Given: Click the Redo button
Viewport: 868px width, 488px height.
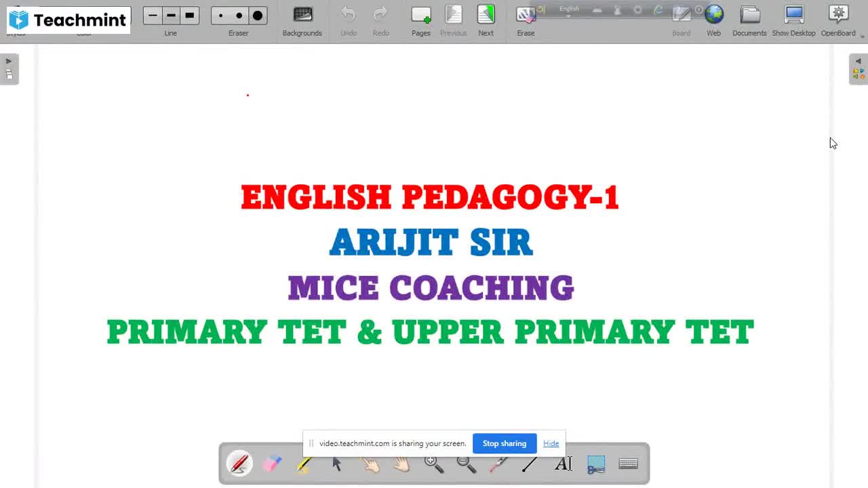Looking at the screenshot, I should point(381,20).
